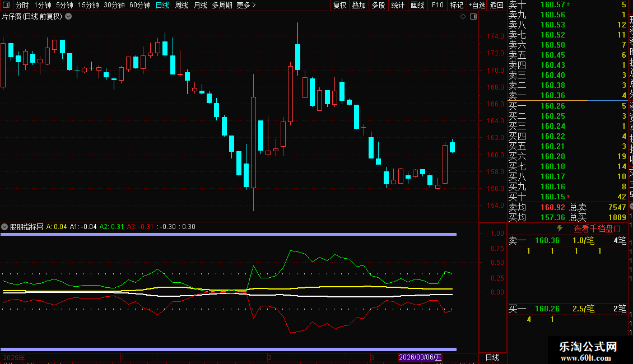Viewport: 633px width, 364px height.
Task: Toggle the 叠加 overlay button
Action: 359,5
